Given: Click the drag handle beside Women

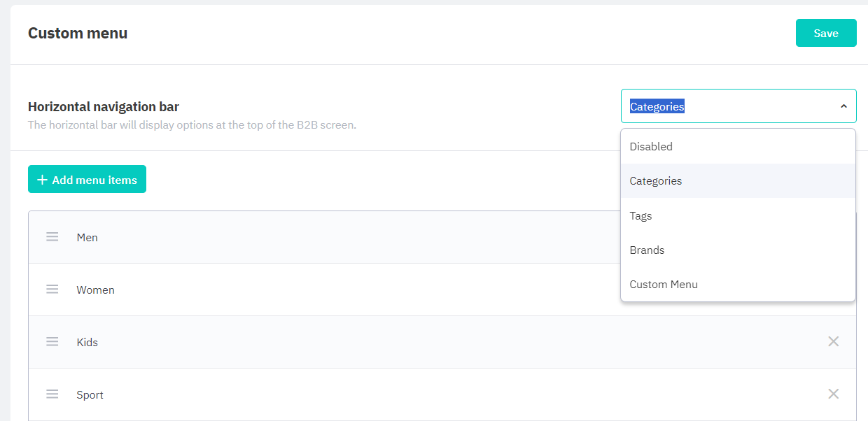Looking at the screenshot, I should click(x=52, y=290).
